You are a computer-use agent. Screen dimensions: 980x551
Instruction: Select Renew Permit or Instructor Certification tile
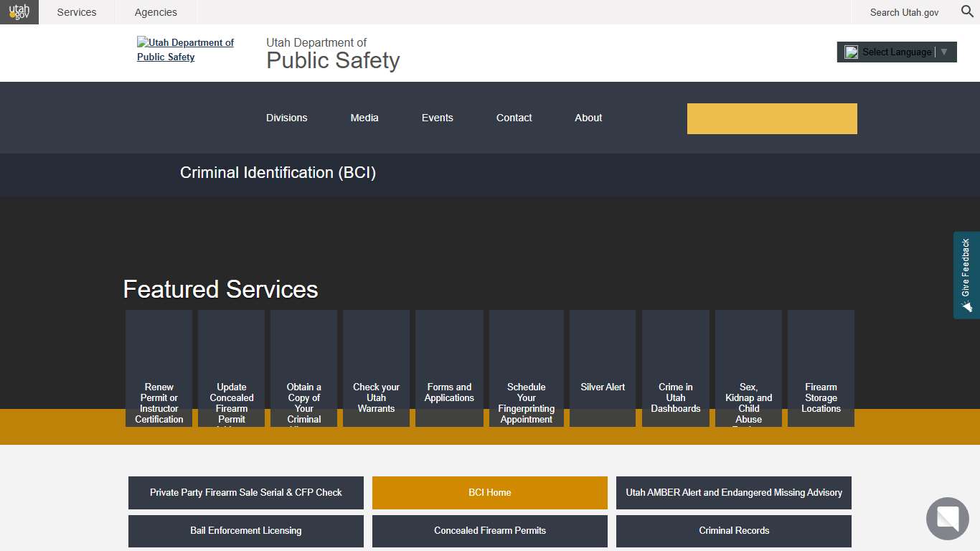click(159, 368)
